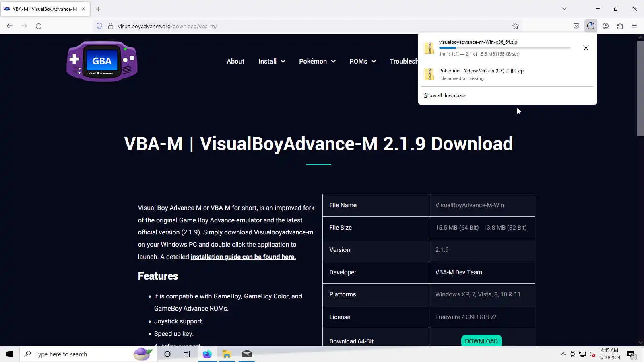Click the page vertical scrollbar thumb
Viewport: 644px width, 362px height.
(x=640, y=88)
